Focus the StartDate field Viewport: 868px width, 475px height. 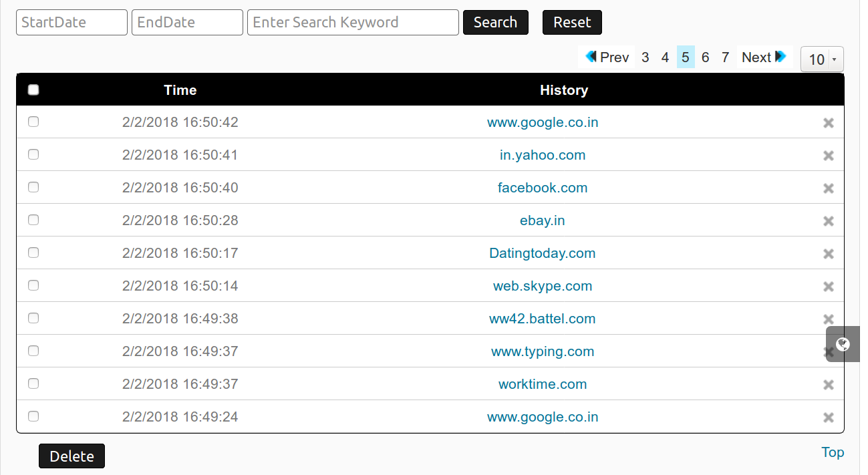point(71,22)
